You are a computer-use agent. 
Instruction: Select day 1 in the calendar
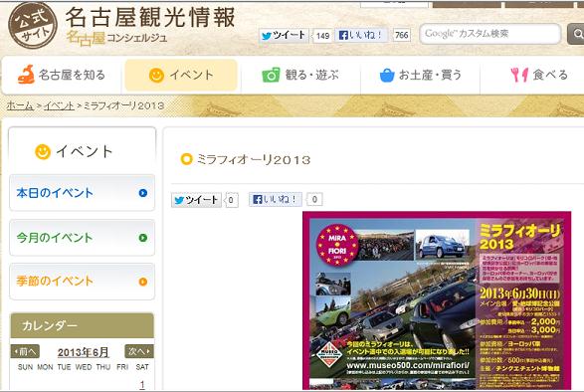(142, 384)
